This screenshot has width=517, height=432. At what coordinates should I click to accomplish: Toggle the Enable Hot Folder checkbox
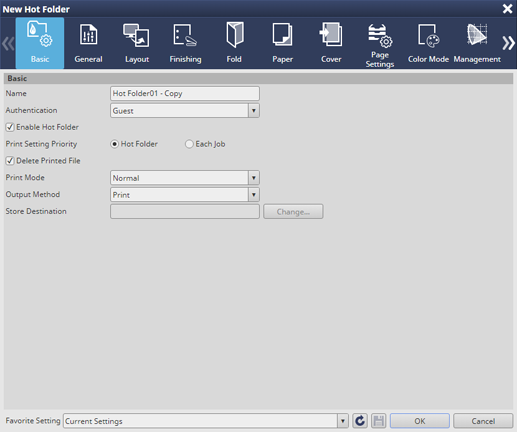click(x=10, y=127)
